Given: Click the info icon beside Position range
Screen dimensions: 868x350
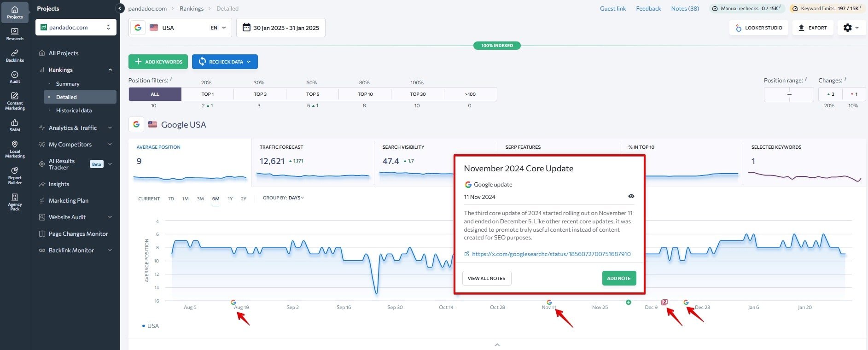Looking at the screenshot, I should (806, 79).
